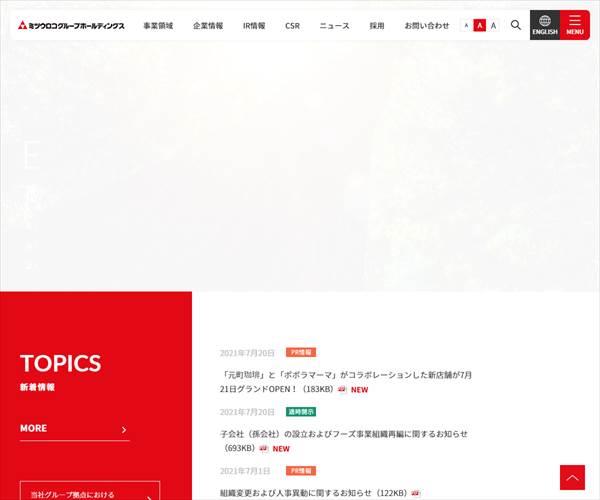Click the PDF icon after 183KB
The width and height of the screenshot is (600, 500).
(x=342, y=389)
